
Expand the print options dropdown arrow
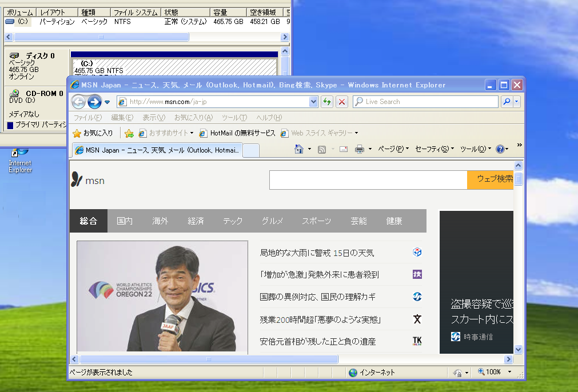[x=370, y=149]
